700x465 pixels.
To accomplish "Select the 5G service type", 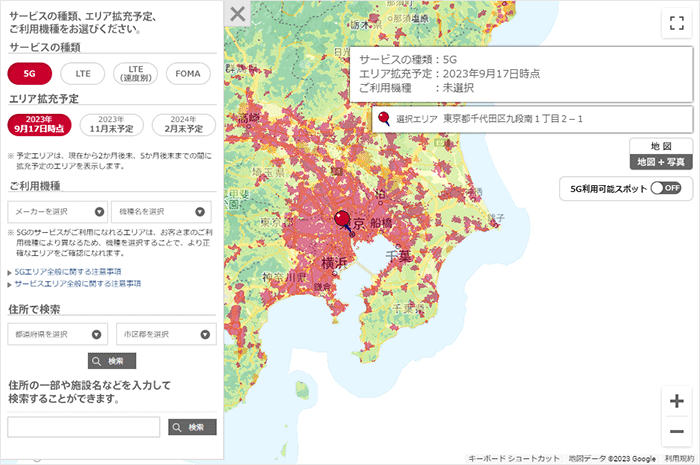I will (x=29, y=74).
